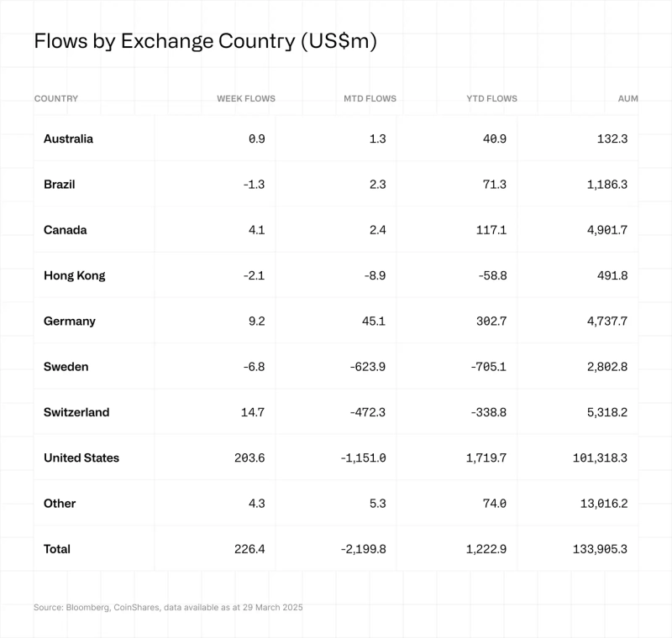Select the Canada row label
The image size is (672, 638).
(66, 230)
